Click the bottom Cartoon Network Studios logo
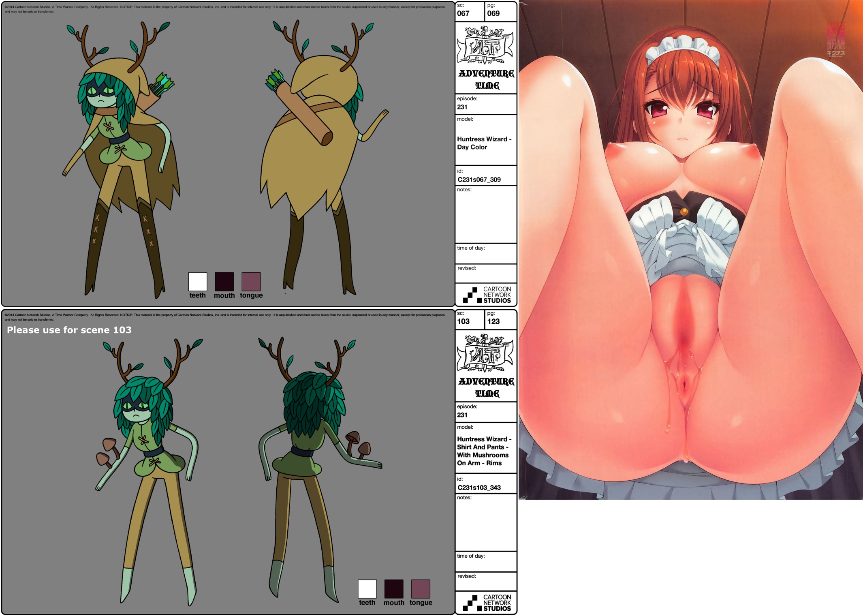Screen dimensions: 863x616 487,603
